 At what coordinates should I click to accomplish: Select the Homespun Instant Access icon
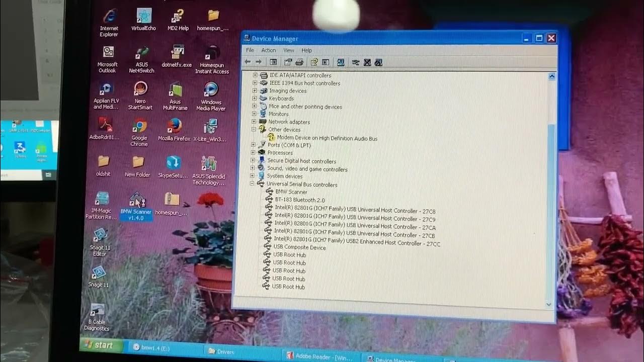coord(212,60)
